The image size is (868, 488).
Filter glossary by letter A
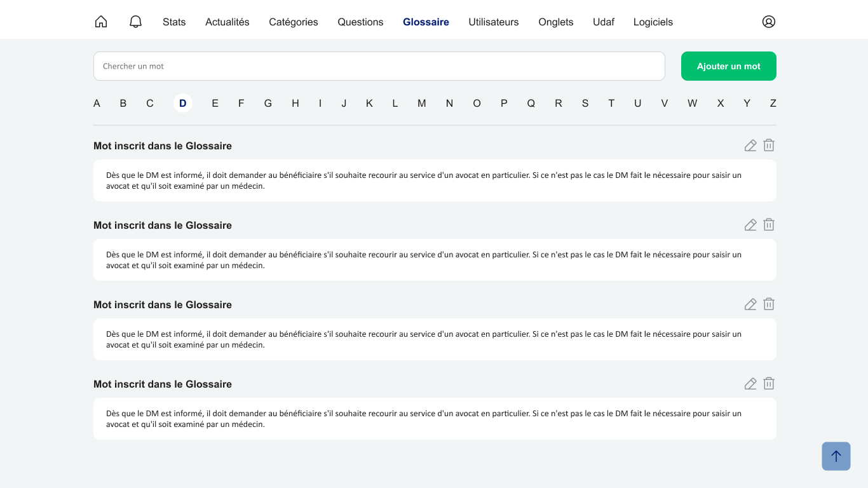pyautogui.click(x=97, y=103)
